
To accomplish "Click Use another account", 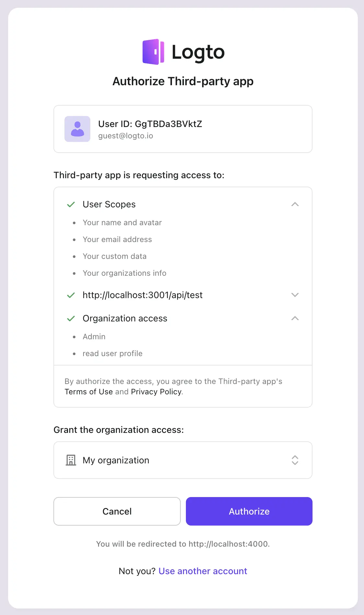I will tap(202, 571).
